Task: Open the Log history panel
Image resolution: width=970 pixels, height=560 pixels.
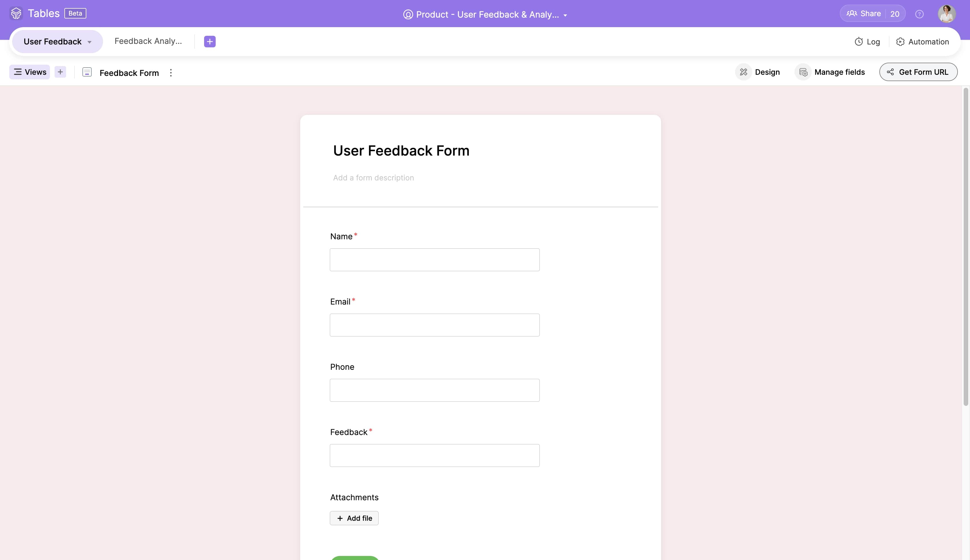Action: click(867, 42)
